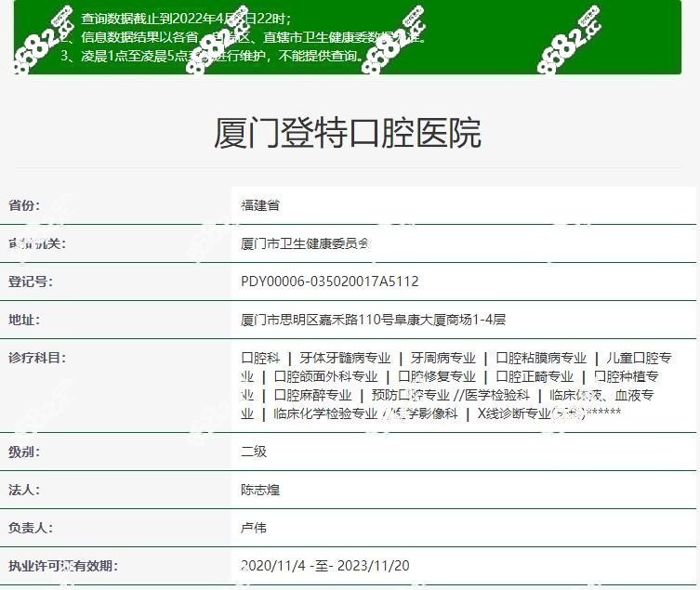
Task: Click the 地址 label
Action: point(24,320)
